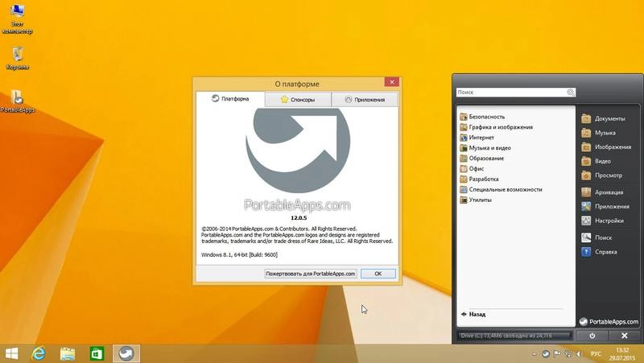Select the PortableApps desktop shortcut
The height and width of the screenshot is (363, 644).
(17, 101)
